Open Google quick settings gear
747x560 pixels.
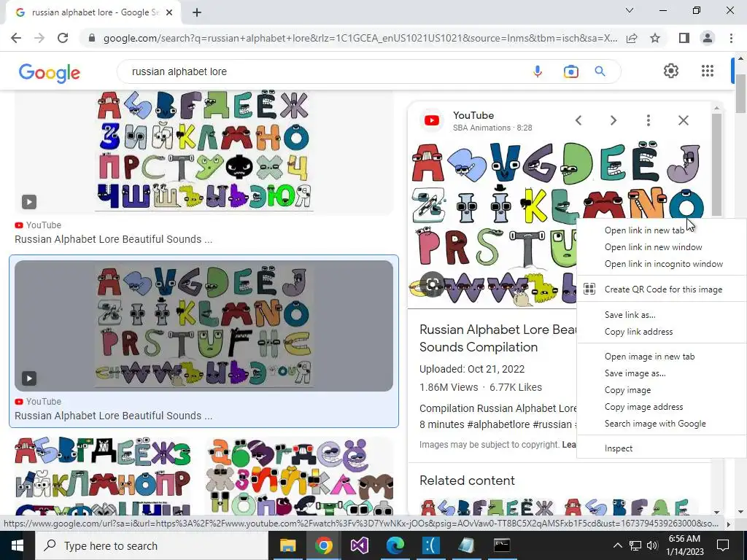[x=671, y=71]
